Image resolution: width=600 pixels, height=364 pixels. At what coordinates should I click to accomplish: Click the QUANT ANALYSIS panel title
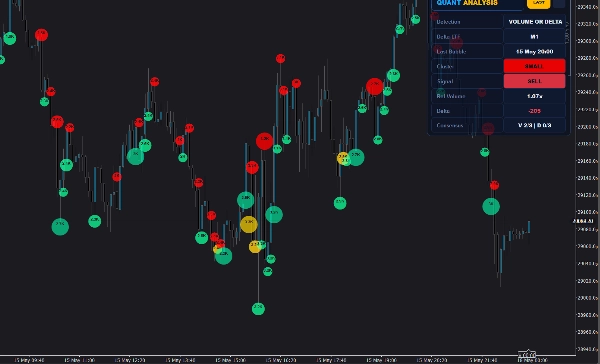click(467, 3)
